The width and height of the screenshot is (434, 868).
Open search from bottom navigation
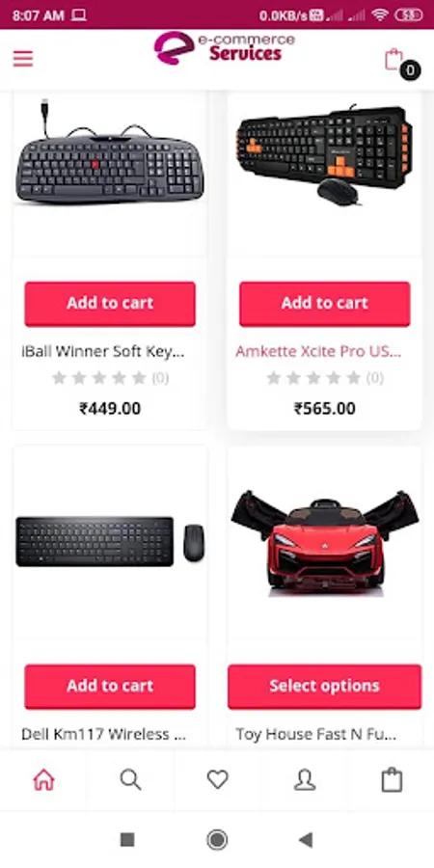tap(130, 779)
